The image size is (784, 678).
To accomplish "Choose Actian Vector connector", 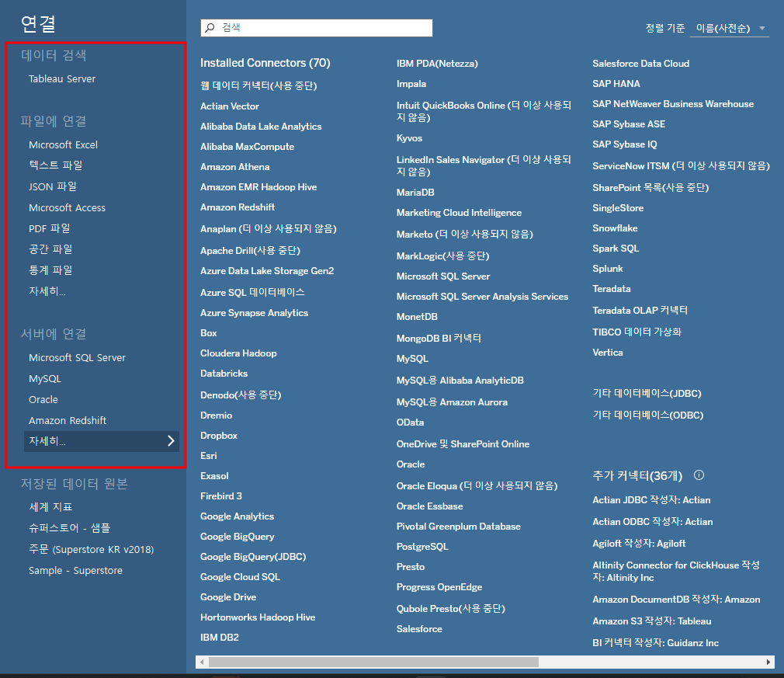I will 230,106.
